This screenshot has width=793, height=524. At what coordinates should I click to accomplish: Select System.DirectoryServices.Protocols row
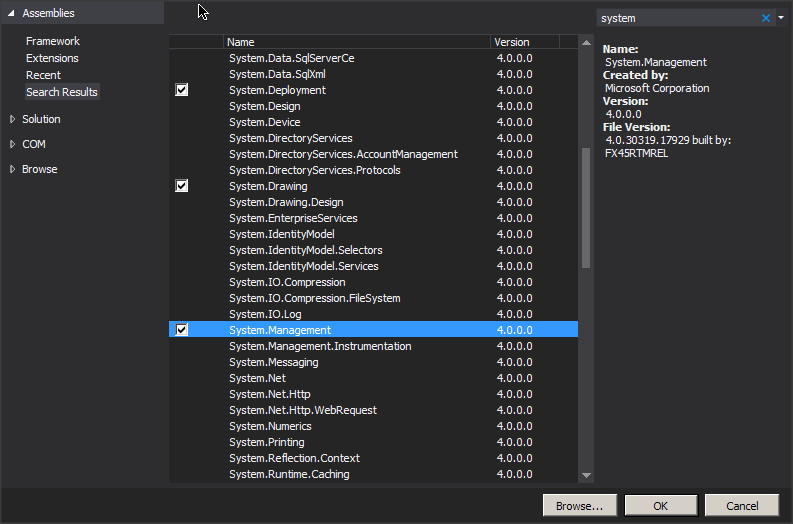point(373,170)
